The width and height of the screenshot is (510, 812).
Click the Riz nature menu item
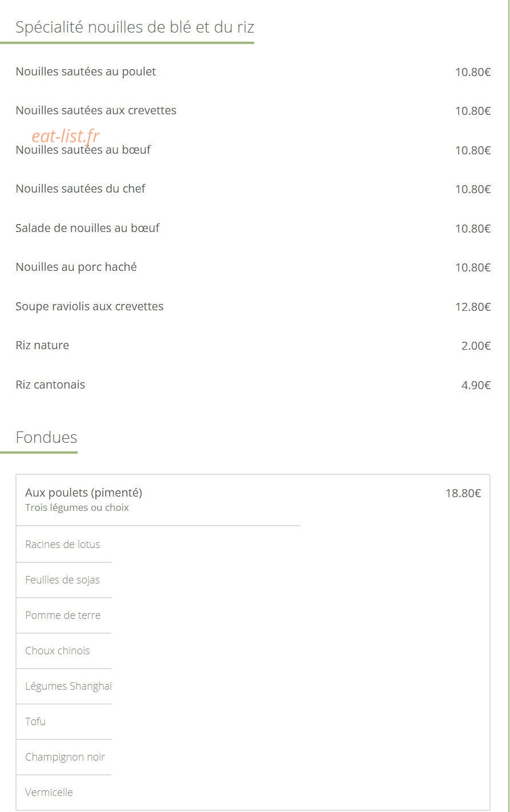[x=253, y=346]
